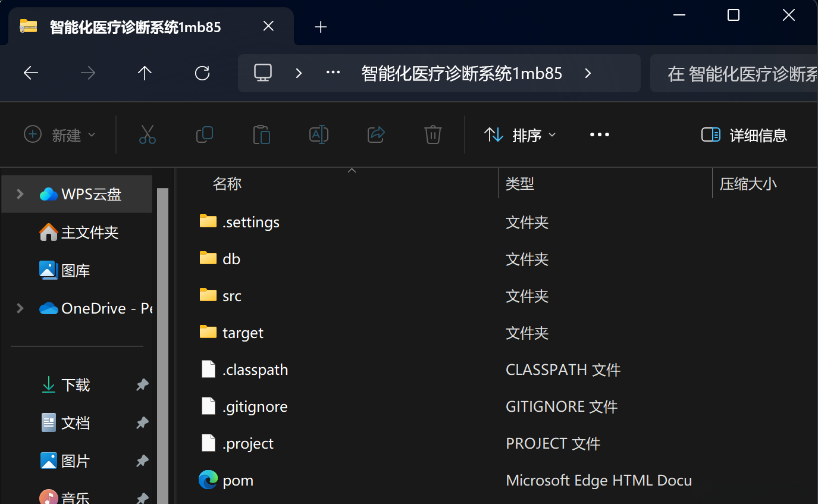Refresh the current folder view

[202, 73]
